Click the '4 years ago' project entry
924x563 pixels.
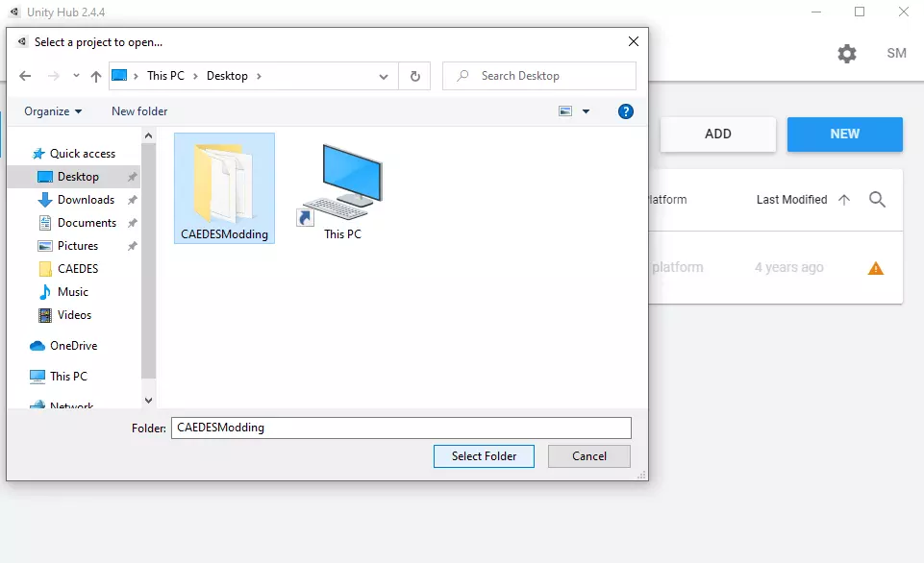coord(789,267)
